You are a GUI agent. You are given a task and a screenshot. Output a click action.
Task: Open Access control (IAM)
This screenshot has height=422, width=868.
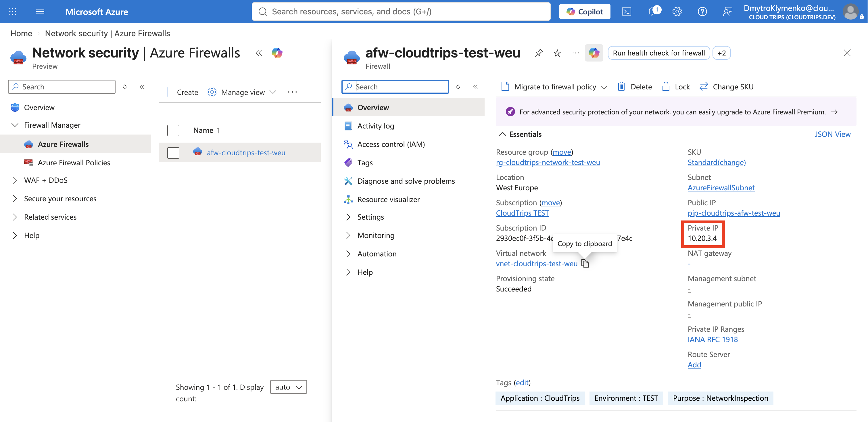pos(391,144)
